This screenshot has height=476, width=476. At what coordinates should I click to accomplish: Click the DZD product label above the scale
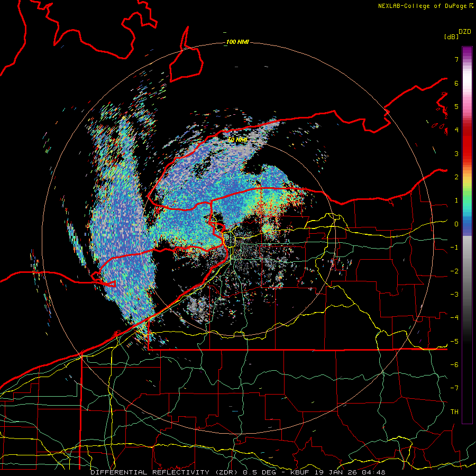click(x=464, y=32)
